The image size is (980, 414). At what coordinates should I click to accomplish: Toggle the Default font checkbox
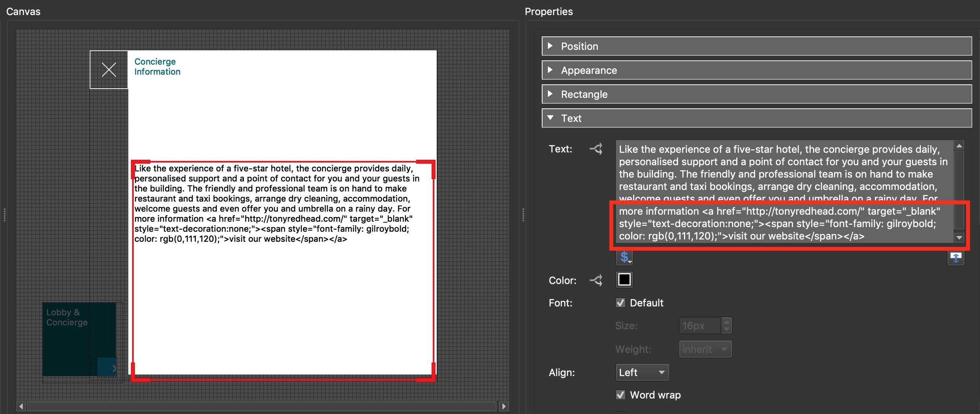[621, 303]
